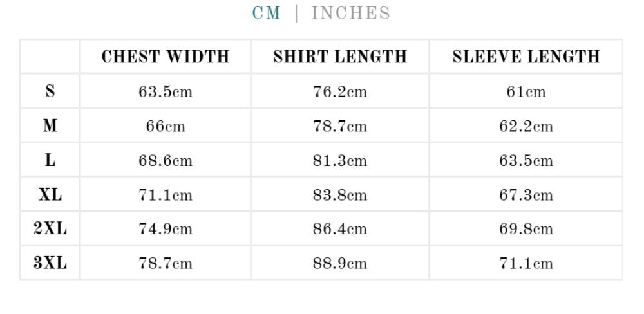Select the 3XL size row label

click(50, 263)
